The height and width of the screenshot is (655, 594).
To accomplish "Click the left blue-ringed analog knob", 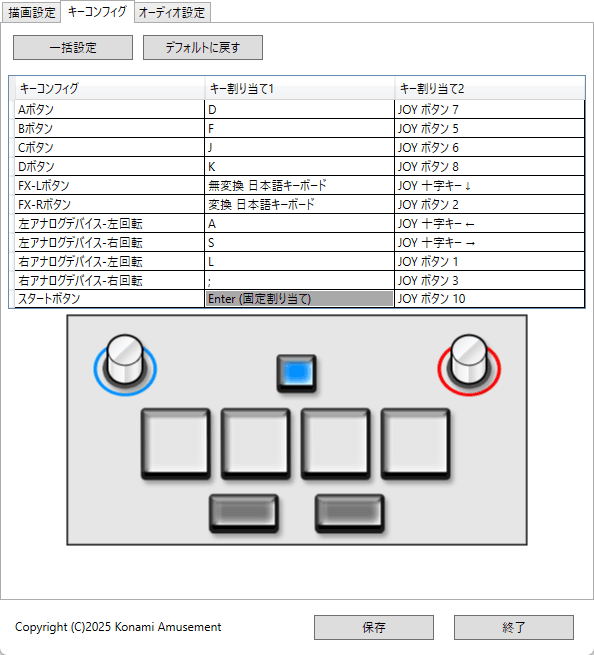I will pyautogui.click(x=125, y=365).
